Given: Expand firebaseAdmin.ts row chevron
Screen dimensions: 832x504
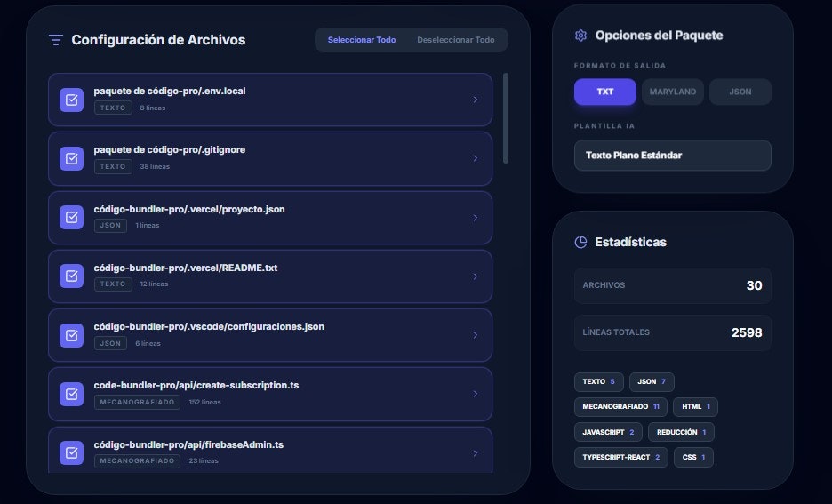Looking at the screenshot, I should 476,453.
